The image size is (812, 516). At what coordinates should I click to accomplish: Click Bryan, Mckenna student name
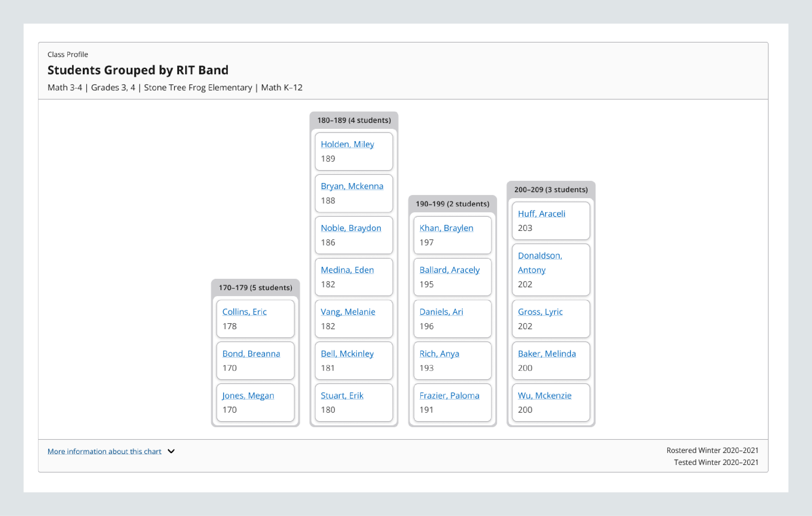click(x=352, y=186)
